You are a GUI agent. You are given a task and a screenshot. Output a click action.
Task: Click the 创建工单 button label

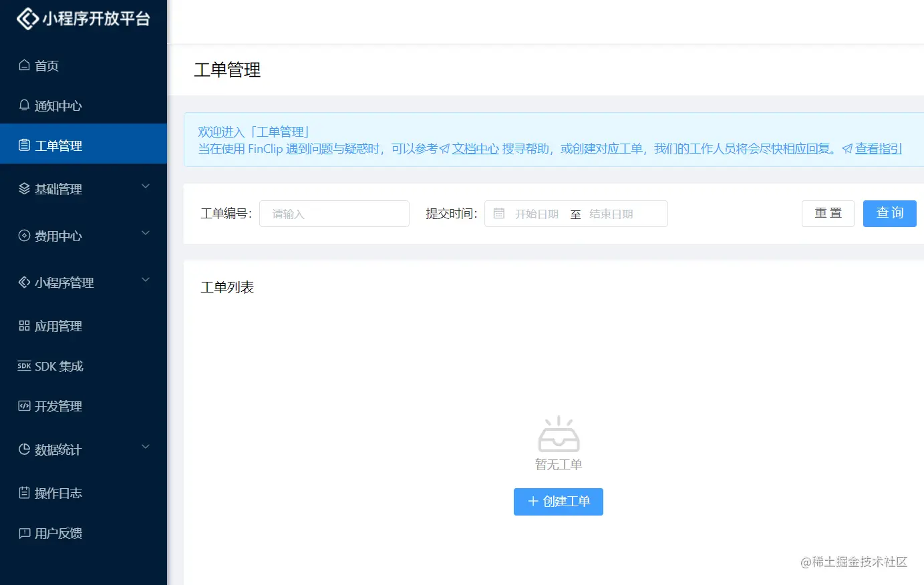click(567, 502)
